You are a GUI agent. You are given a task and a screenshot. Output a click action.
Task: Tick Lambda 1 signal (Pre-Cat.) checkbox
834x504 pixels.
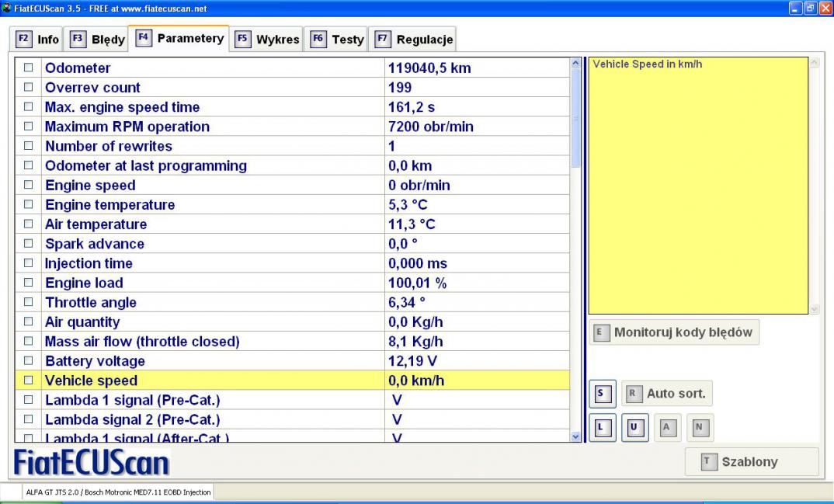click(28, 400)
